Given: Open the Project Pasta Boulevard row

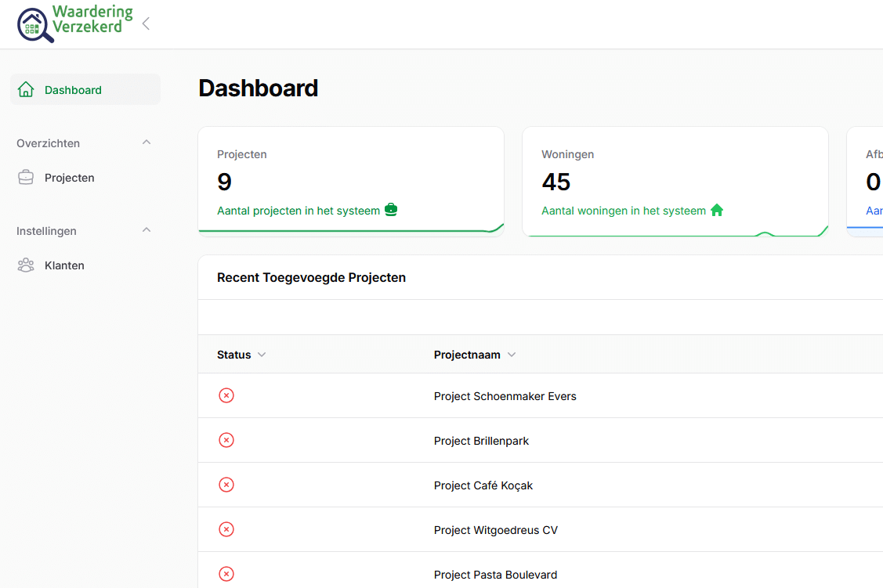Looking at the screenshot, I should click(x=495, y=575).
